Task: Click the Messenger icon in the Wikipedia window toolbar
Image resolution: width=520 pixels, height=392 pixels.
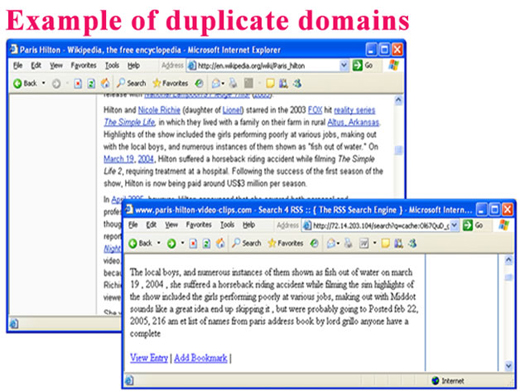Action: [x=297, y=83]
